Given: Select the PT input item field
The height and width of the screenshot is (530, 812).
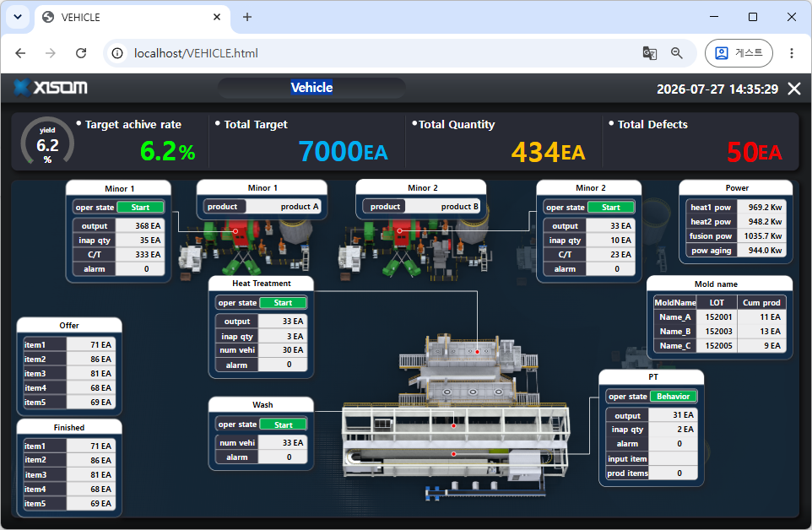Looking at the screenshot, I should pyautogui.click(x=674, y=458).
